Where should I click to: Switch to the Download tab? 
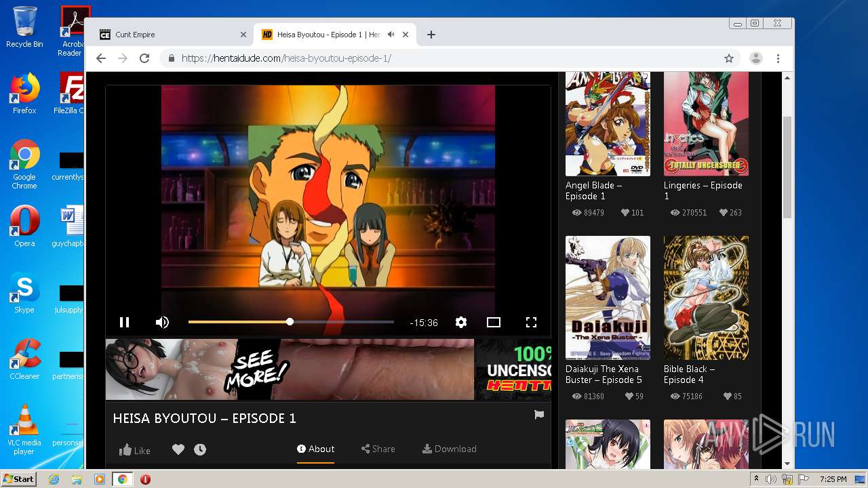click(x=450, y=449)
